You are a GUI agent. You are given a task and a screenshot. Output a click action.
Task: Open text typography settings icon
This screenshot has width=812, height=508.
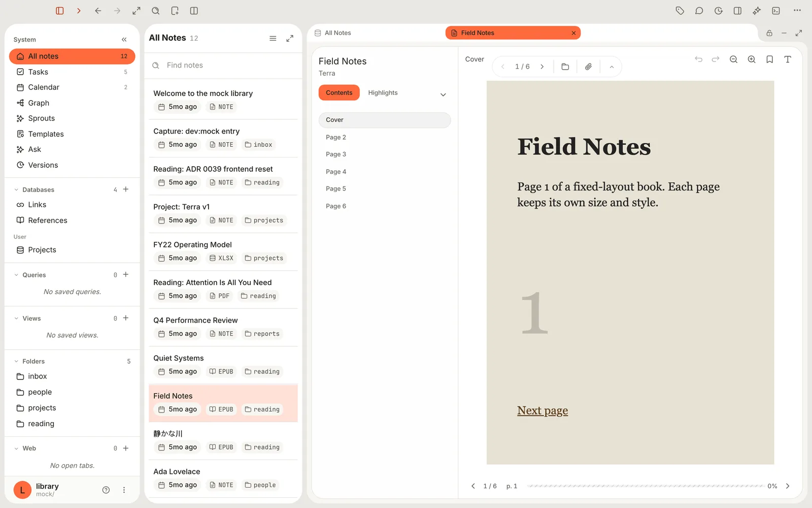tap(788, 59)
